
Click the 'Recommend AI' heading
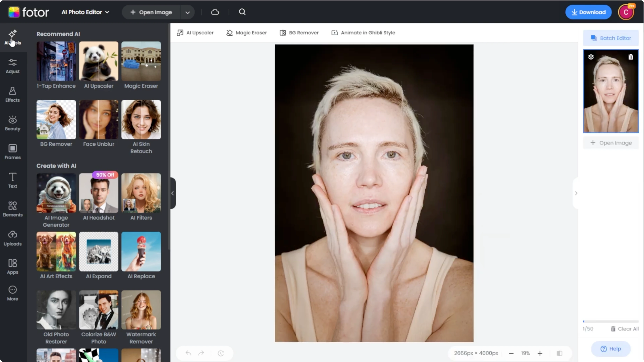tap(58, 34)
